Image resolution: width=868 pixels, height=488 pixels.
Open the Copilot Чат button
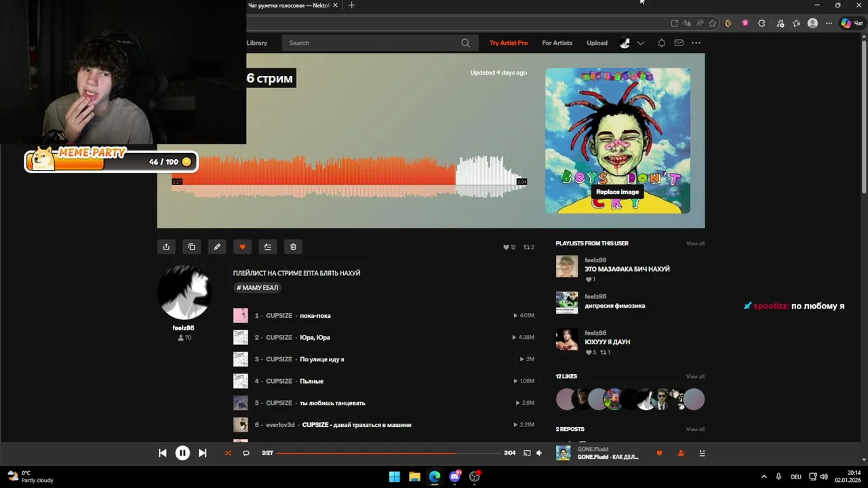852,23
